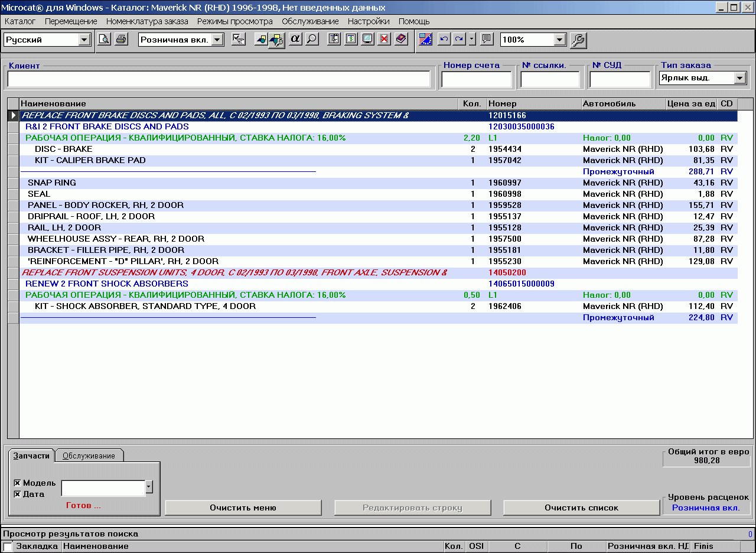Screen dimensions: 756x553
Task: Select the SNAP RING row
Action: 379,183
